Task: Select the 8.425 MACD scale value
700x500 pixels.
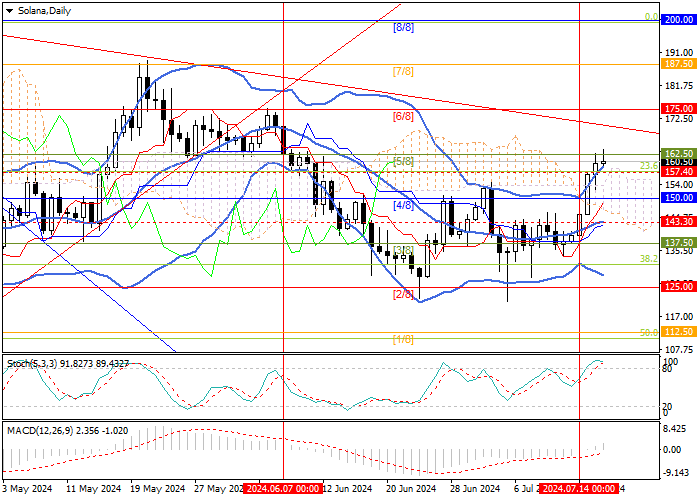Action: click(x=675, y=429)
